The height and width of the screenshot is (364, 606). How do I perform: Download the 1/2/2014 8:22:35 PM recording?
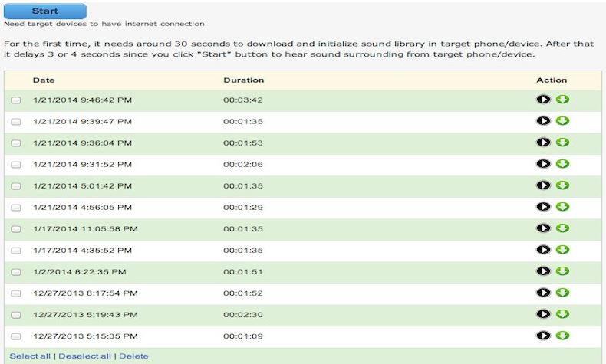coord(562,271)
